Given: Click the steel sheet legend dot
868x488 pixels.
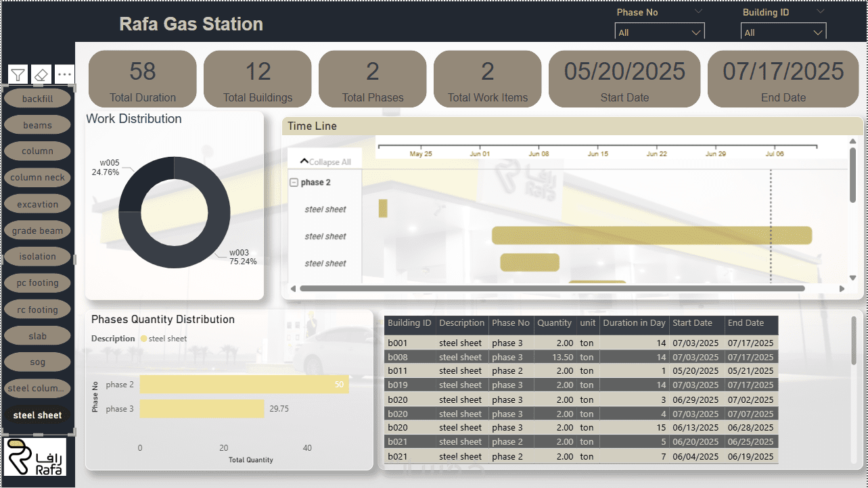Looking at the screenshot, I should click(143, 339).
